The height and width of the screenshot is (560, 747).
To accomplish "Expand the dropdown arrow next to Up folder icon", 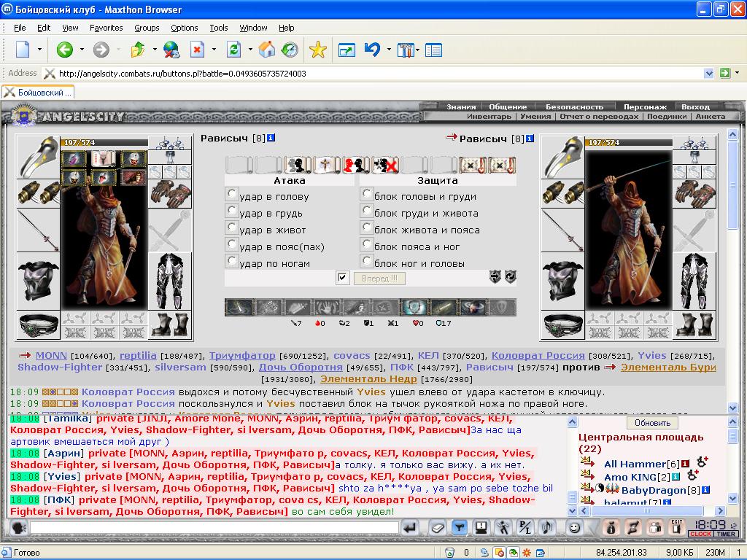I will [155, 49].
